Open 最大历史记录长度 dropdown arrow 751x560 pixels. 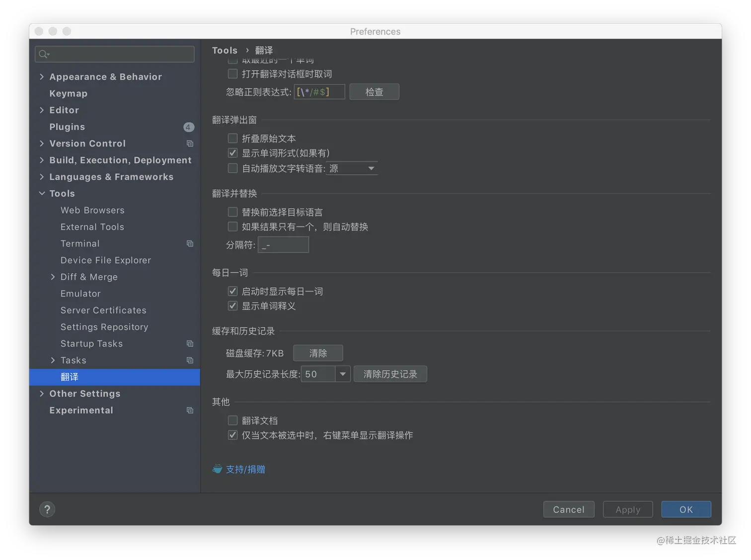point(343,374)
